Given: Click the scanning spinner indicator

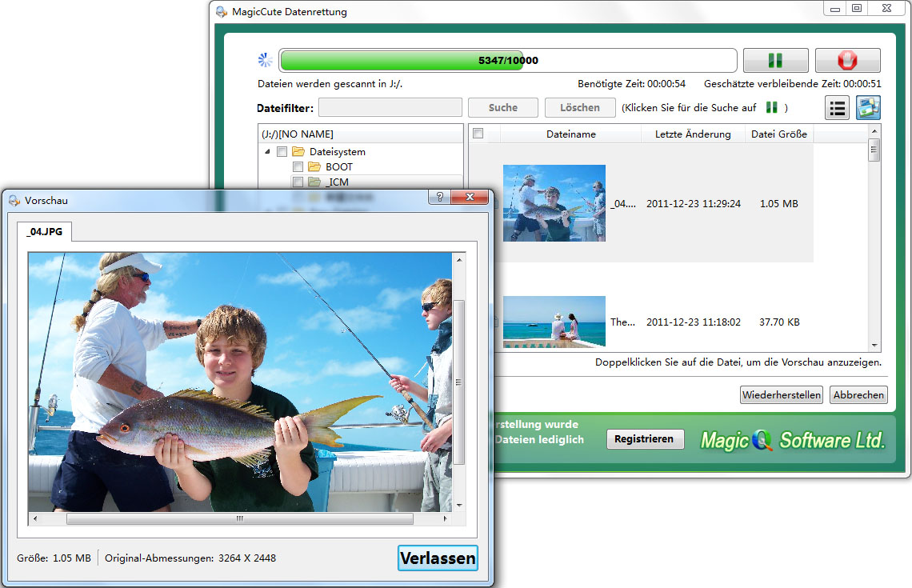Looking at the screenshot, I should 263,59.
